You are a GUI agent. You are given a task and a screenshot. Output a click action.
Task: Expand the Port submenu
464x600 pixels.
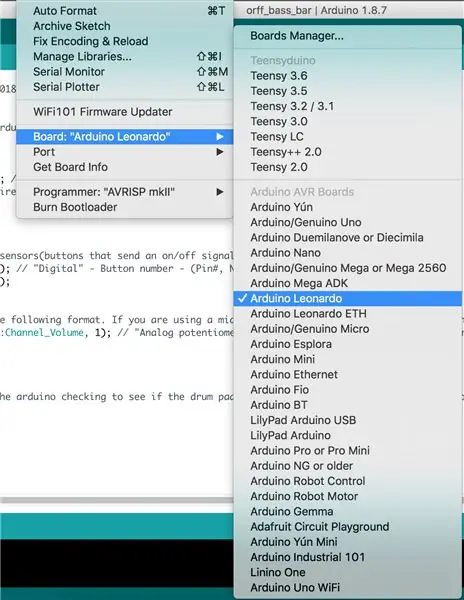point(124,152)
